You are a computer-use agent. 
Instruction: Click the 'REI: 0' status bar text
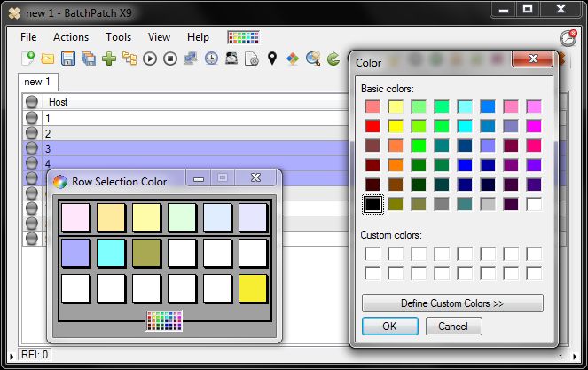tap(35, 355)
